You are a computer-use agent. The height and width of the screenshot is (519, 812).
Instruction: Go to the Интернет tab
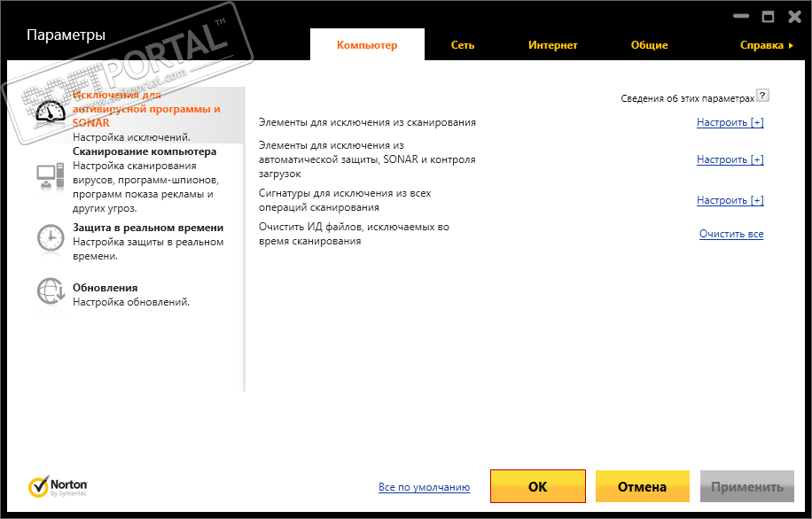(x=552, y=45)
